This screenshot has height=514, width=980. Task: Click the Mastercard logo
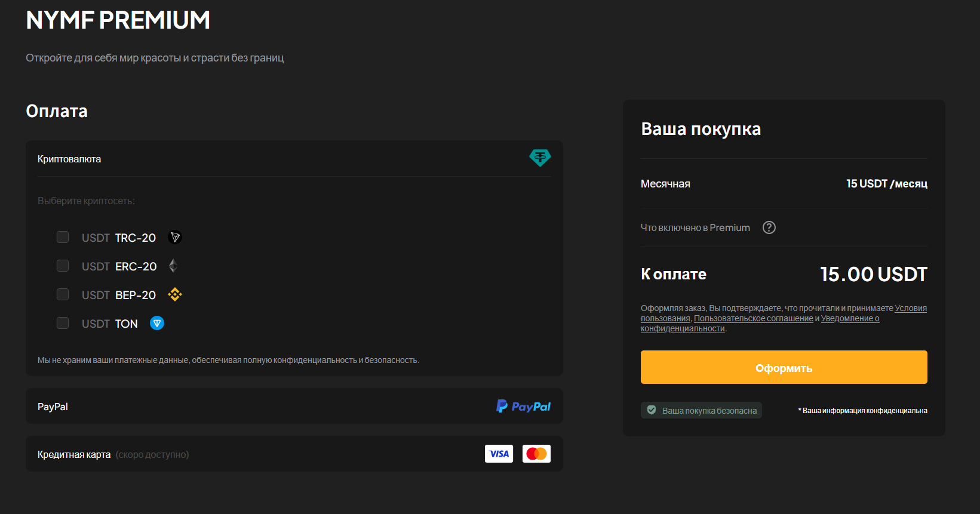(x=536, y=454)
